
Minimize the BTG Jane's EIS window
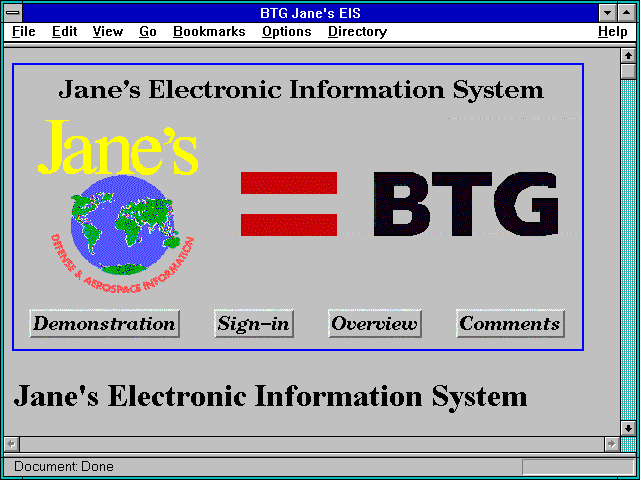607,13
